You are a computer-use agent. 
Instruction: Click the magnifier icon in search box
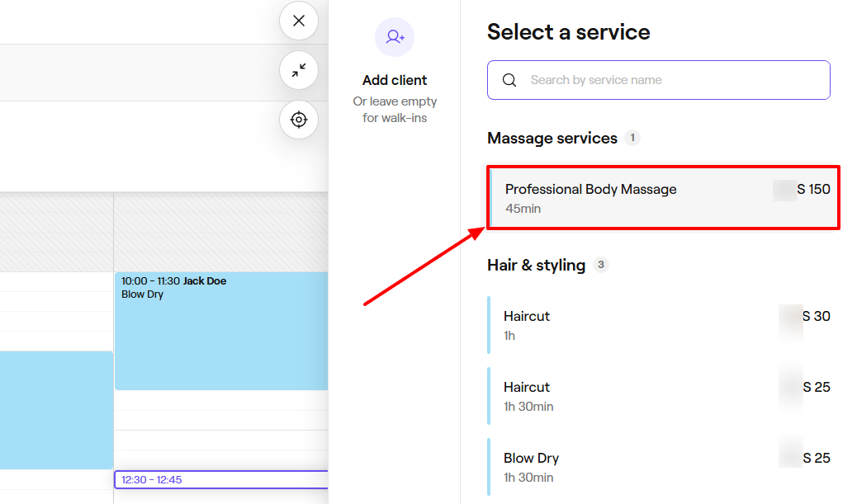tap(509, 80)
